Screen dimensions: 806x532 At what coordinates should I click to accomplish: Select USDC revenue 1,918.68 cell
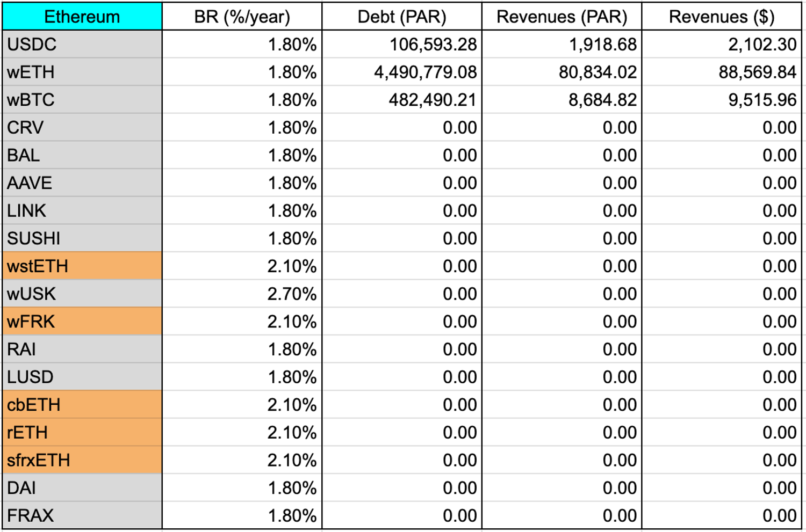(562, 44)
